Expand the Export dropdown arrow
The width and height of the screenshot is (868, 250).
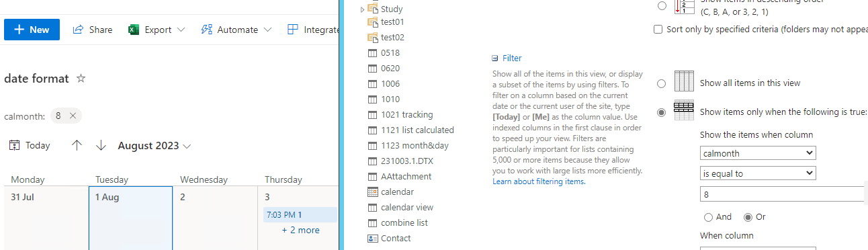coord(181,30)
